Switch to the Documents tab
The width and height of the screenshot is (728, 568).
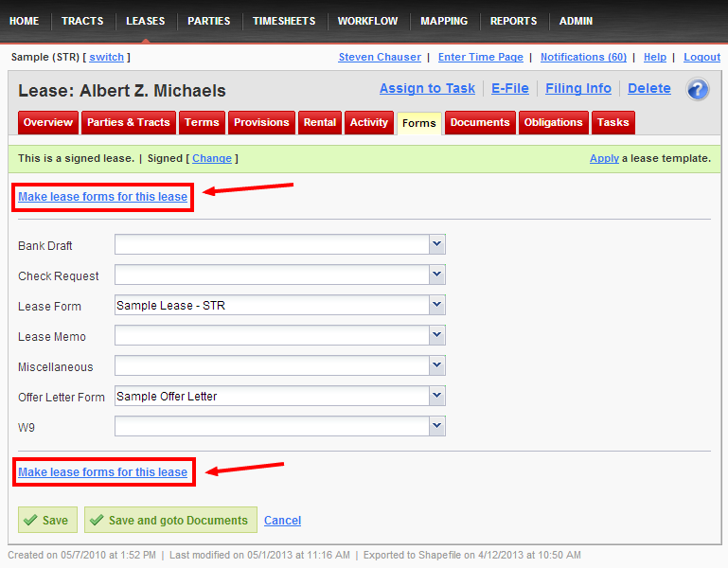(x=480, y=123)
